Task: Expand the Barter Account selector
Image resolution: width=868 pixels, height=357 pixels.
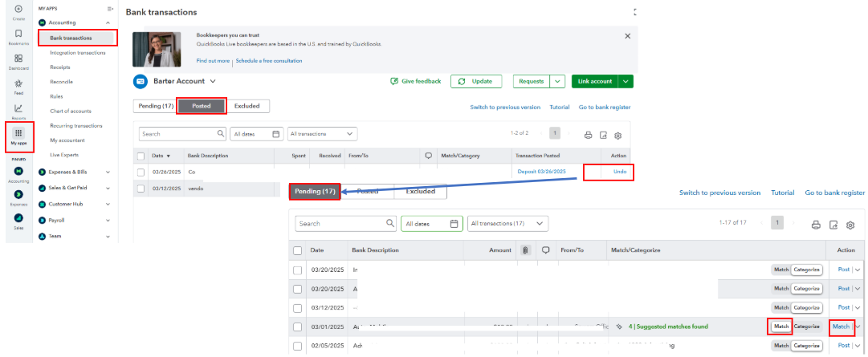Action: tap(213, 81)
